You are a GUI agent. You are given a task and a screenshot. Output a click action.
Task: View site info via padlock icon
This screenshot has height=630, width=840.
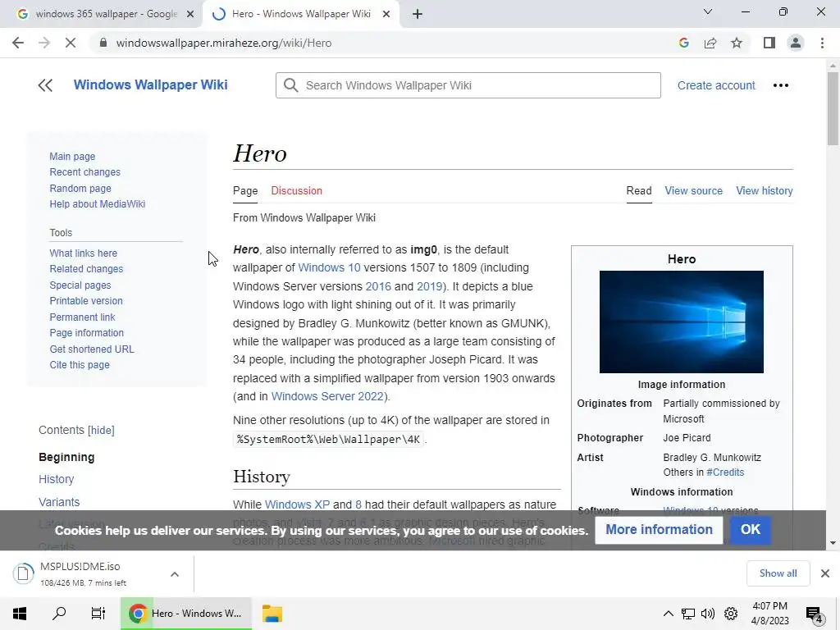103,43
